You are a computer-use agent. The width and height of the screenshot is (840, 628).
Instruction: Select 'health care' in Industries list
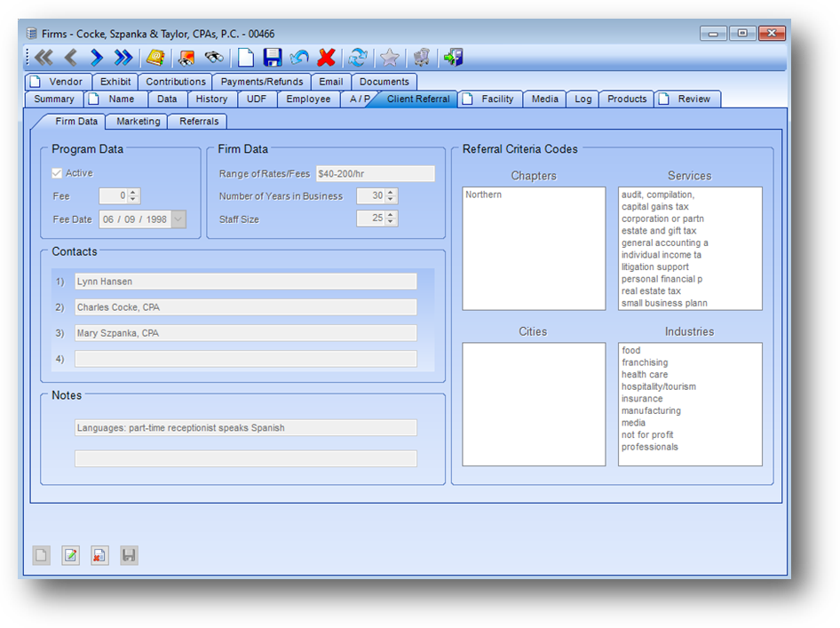pyautogui.click(x=645, y=375)
